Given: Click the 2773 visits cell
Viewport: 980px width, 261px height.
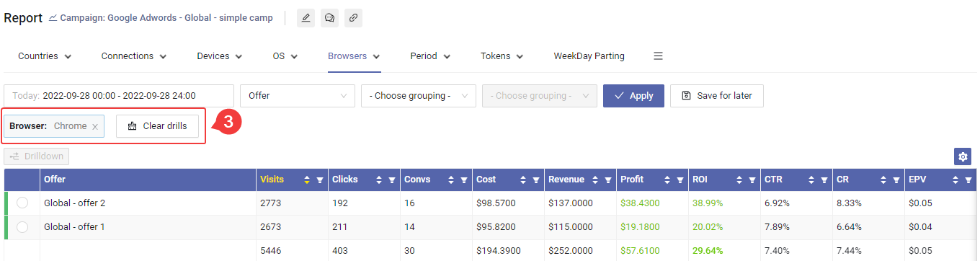Looking at the screenshot, I should coord(292,203).
